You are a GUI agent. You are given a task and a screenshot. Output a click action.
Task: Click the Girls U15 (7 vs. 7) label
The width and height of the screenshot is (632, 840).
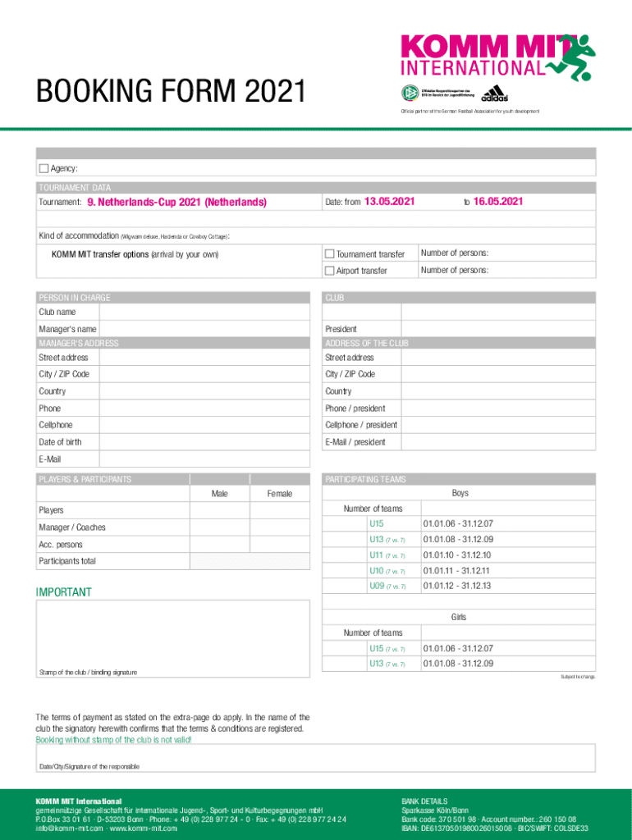[x=387, y=648]
